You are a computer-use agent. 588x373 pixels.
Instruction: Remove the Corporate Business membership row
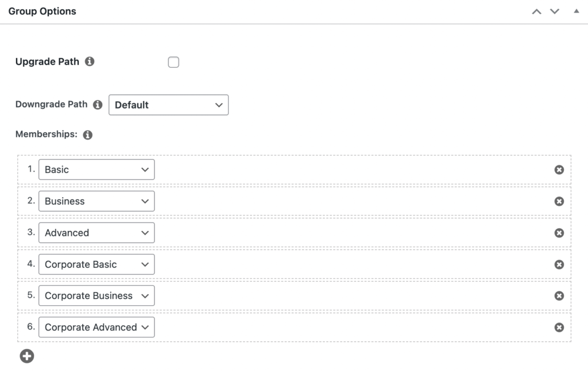559,295
